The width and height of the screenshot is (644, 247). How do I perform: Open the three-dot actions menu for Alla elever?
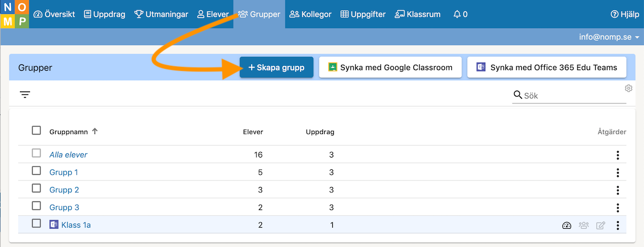click(618, 155)
